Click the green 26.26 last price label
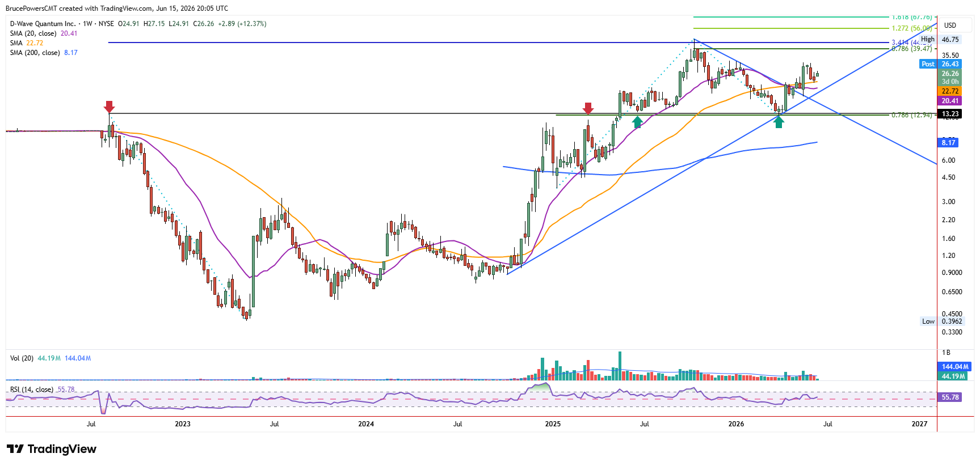This screenshot has width=980, height=466. coord(950,74)
